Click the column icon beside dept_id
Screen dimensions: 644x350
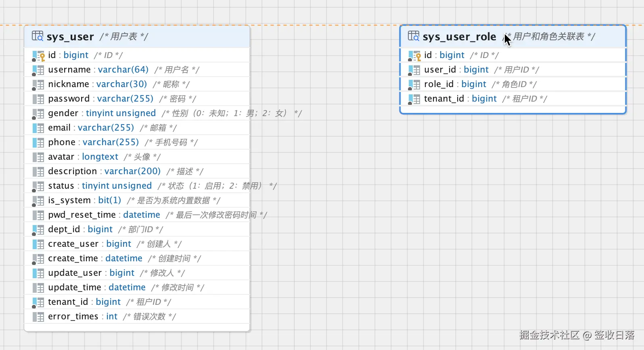click(38, 230)
